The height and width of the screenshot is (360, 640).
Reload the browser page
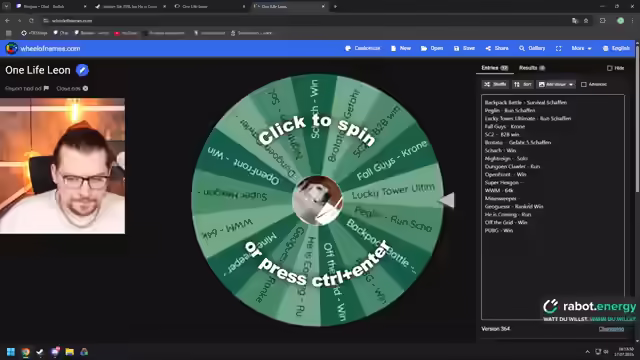click(31, 20)
